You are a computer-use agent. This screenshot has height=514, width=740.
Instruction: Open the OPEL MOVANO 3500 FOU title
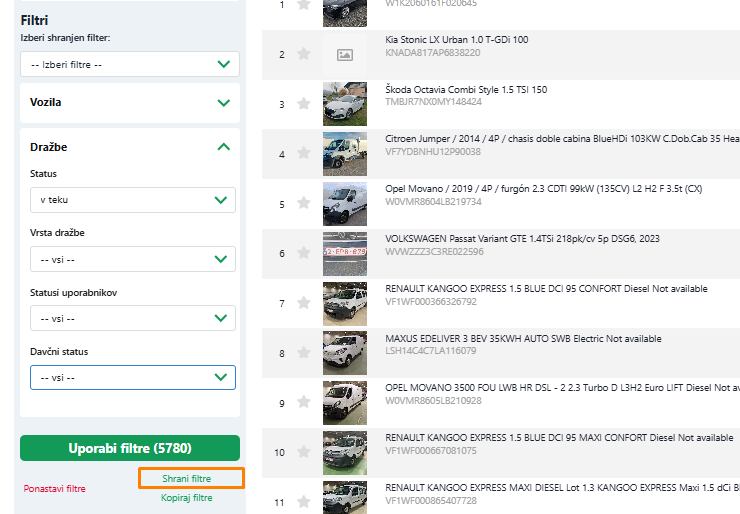(x=563, y=388)
